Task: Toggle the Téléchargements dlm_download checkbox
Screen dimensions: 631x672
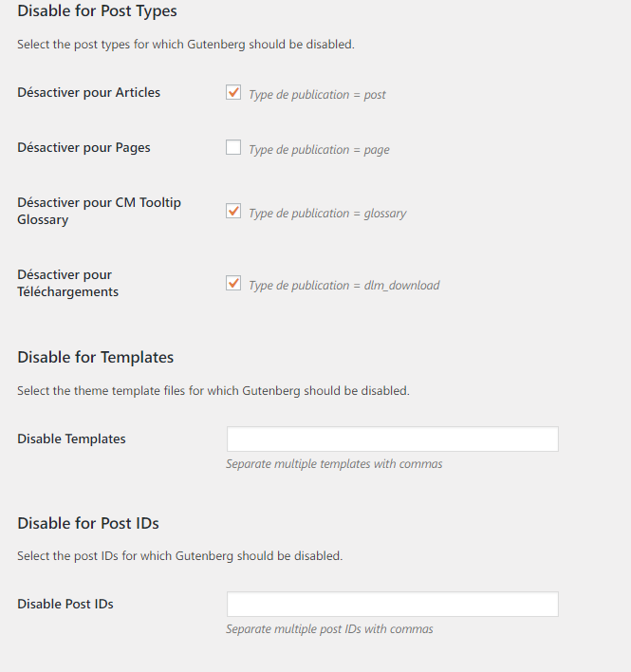Action: point(233,283)
